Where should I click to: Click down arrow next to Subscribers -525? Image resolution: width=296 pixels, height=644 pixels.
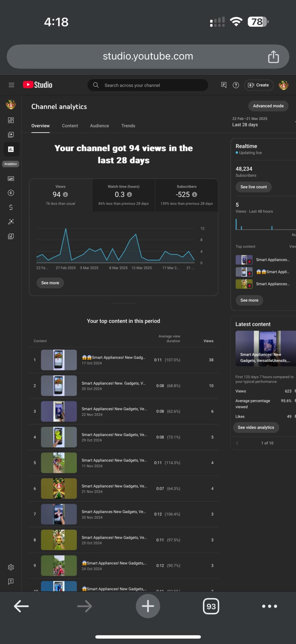[x=194, y=194]
